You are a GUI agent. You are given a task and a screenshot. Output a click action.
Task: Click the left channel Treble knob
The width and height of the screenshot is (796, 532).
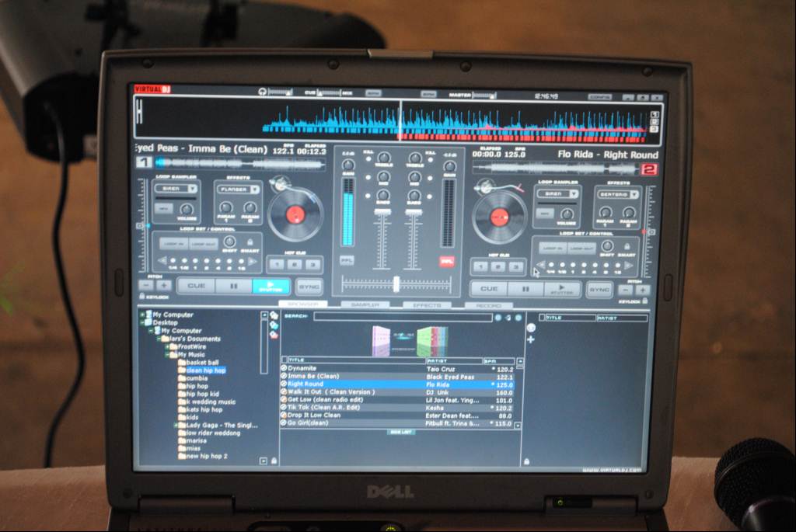click(x=384, y=157)
